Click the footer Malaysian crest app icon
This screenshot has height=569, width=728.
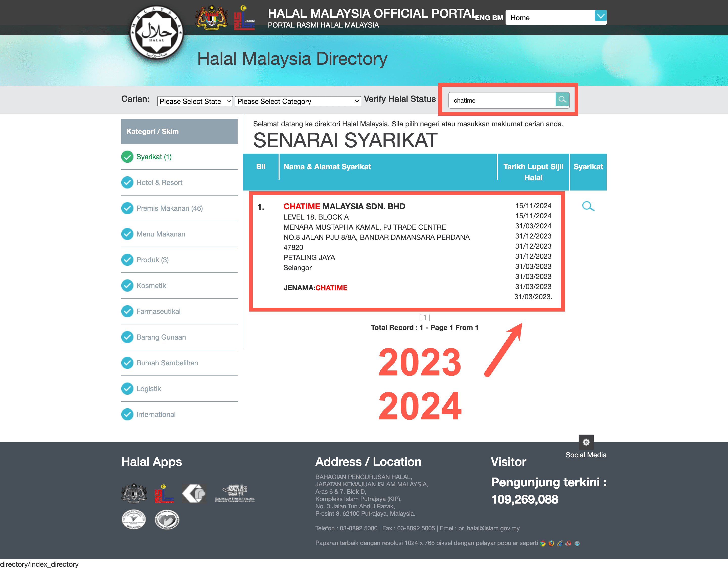pos(134,493)
